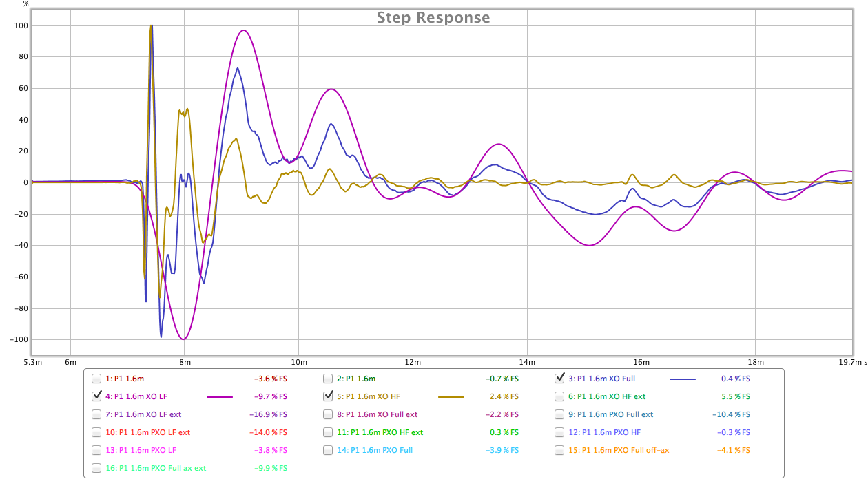Click legend value -0.7 % FS
Viewport: 868px width, 479px height.
[x=502, y=379]
